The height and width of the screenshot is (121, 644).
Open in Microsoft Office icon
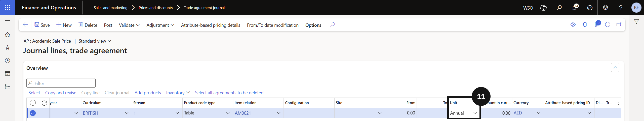pyautogui.click(x=585, y=24)
